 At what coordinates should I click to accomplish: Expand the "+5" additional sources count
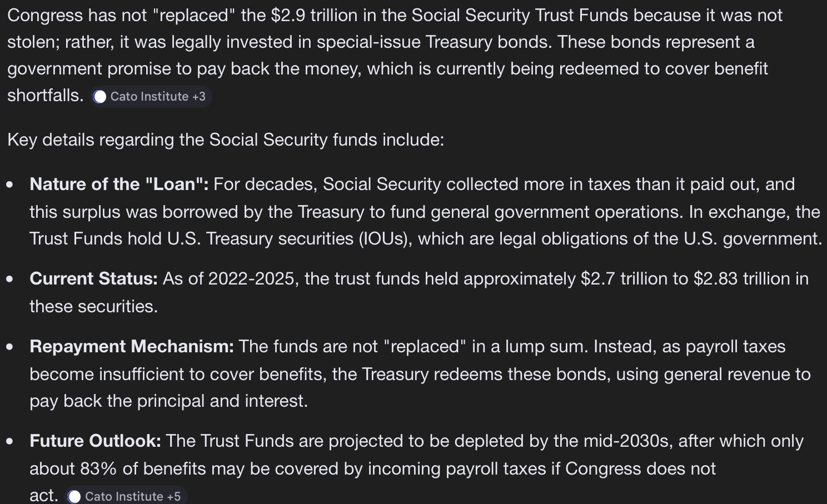pyautogui.click(x=174, y=496)
